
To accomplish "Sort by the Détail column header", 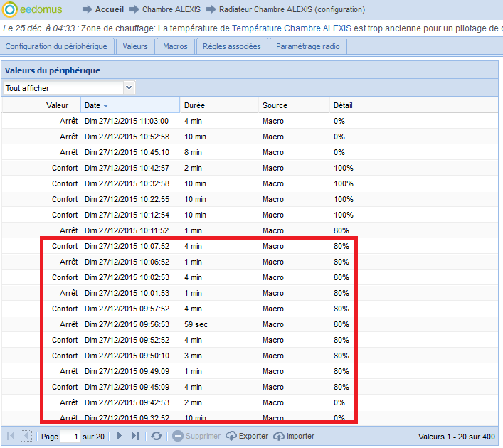I will 413,106.
